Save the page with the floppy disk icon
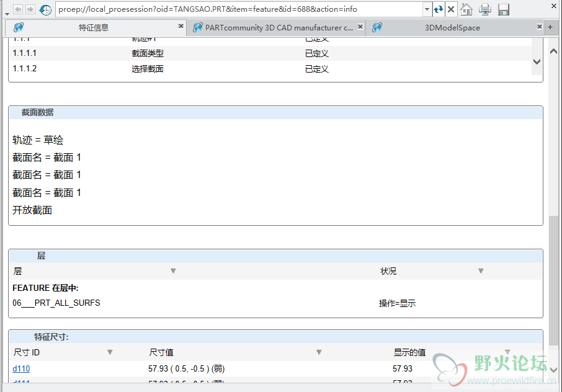562x392 pixels. [x=504, y=9]
